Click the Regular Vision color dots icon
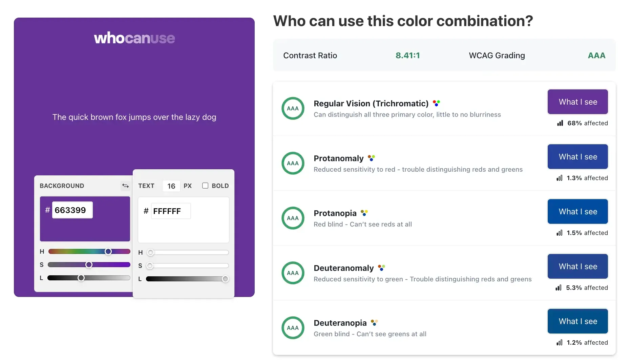 436,103
